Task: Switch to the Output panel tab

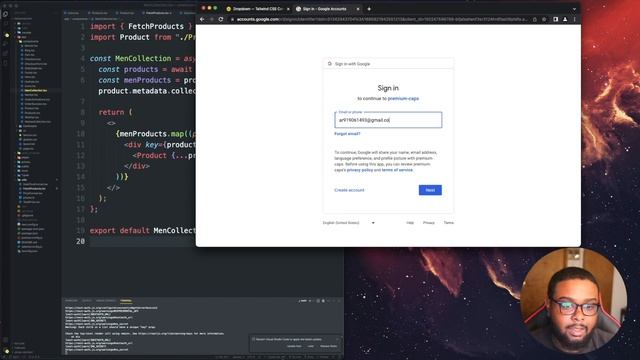Action: [87, 301]
